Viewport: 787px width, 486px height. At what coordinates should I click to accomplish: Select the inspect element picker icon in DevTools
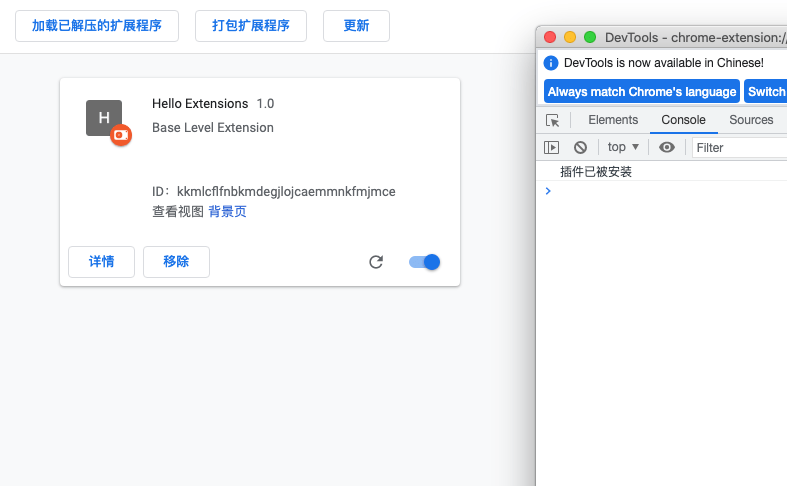553,120
